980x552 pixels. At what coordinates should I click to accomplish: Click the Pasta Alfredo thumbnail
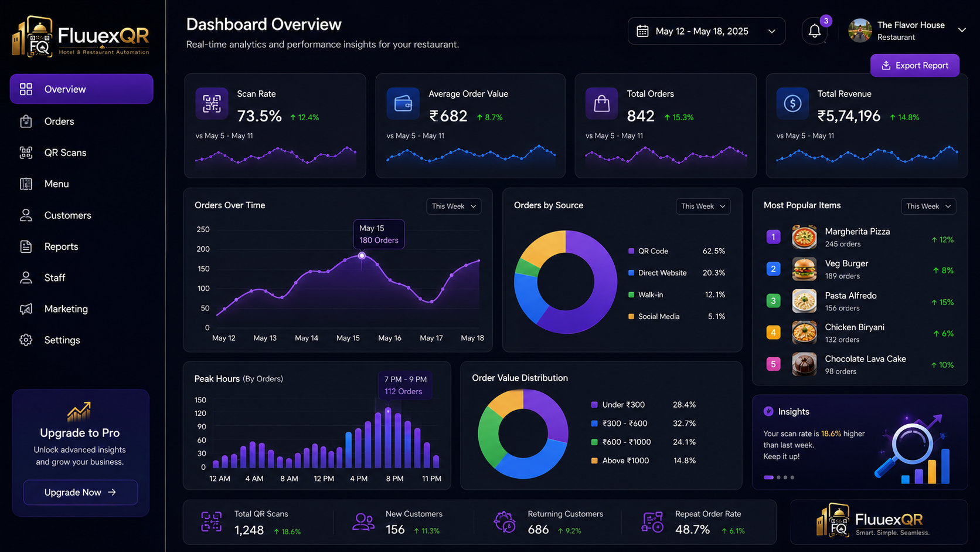[804, 301]
